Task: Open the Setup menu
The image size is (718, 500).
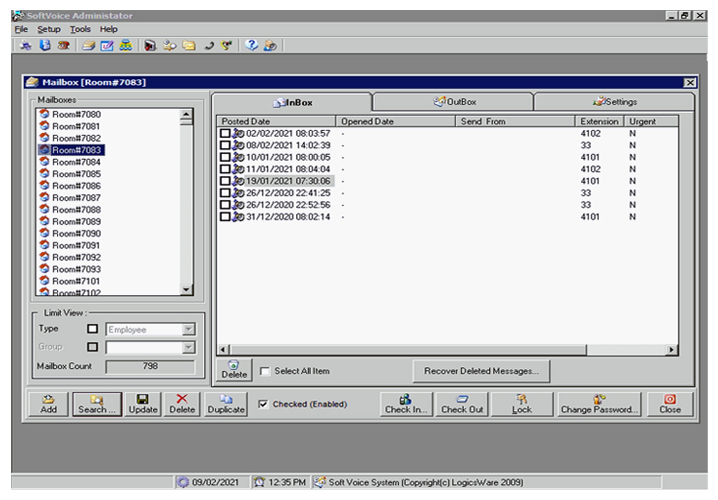Action: click(49, 29)
